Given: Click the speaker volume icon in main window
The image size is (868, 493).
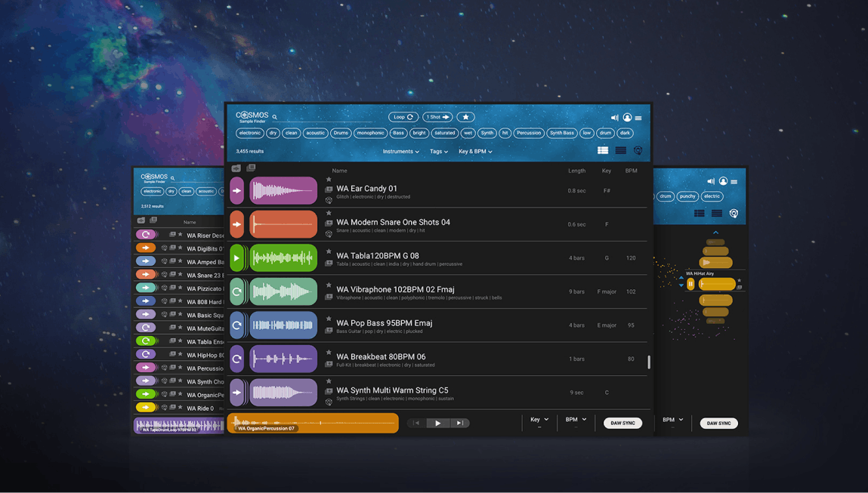Looking at the screenshot, I should point(614,118).
